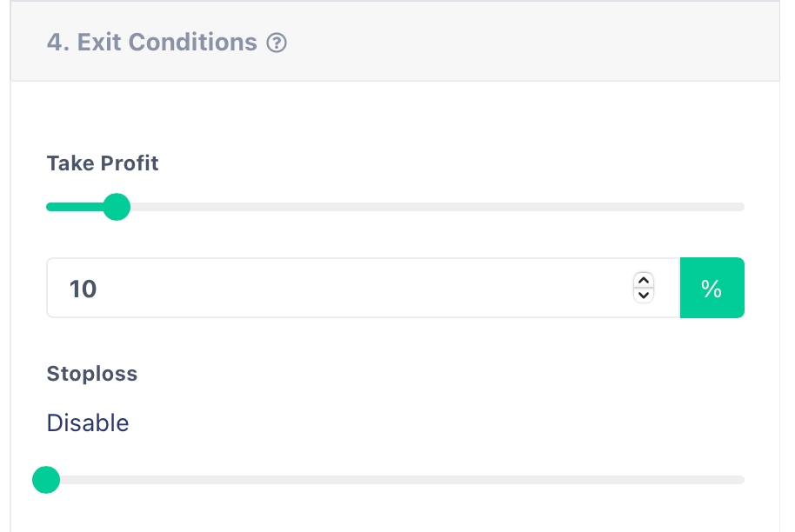Screen dimensions: 795x532
Task: Click the green filled Take Profit segment
Action: (74, 207)
